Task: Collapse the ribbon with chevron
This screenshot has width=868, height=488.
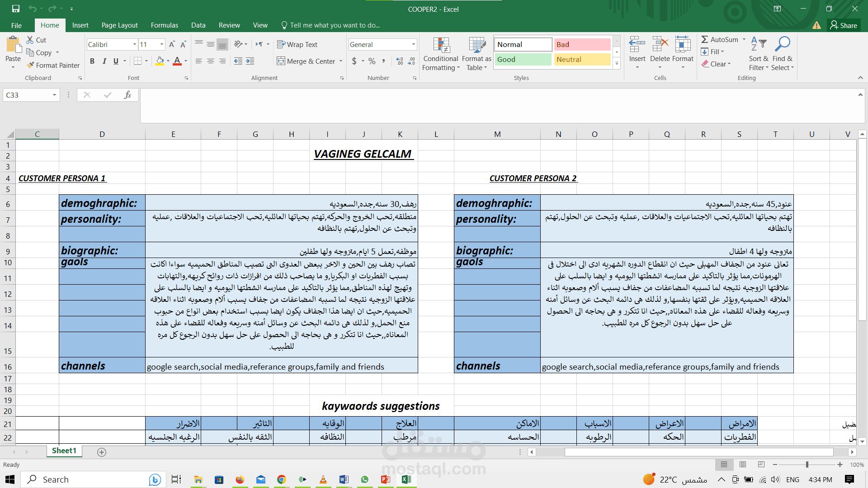Action: 860,78
